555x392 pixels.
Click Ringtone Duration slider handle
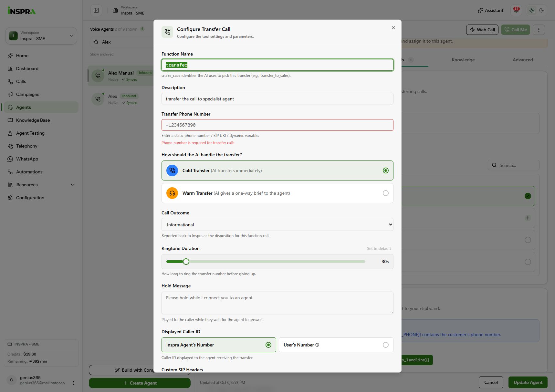point(186,262)
